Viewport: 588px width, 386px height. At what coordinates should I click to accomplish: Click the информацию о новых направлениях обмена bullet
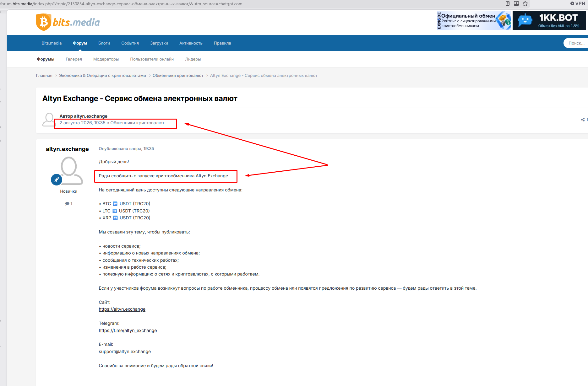149,253
